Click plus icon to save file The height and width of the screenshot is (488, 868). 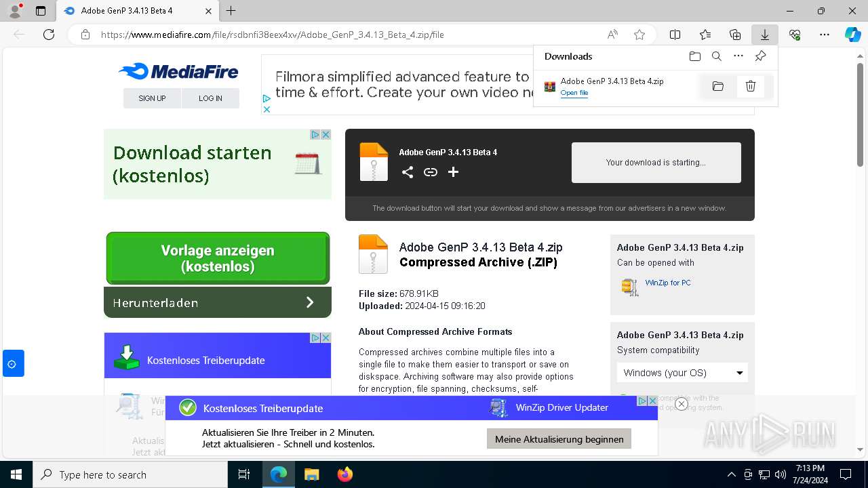(453, 172)
